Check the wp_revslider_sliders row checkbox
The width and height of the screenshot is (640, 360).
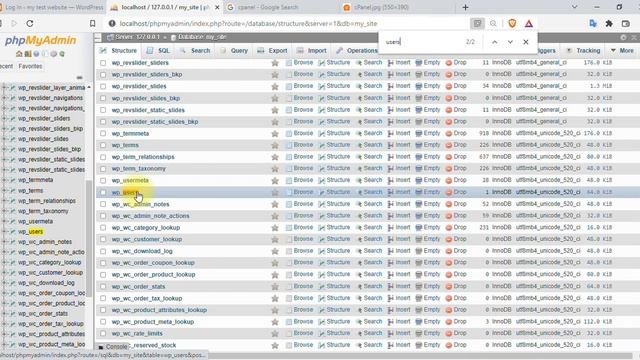pyautogui.click(x=103, y=63)
